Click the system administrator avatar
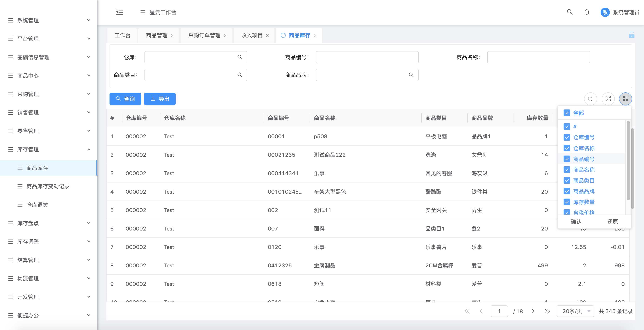Image resolution: width=644 pixels, height=330 pixels. (605, 12)
